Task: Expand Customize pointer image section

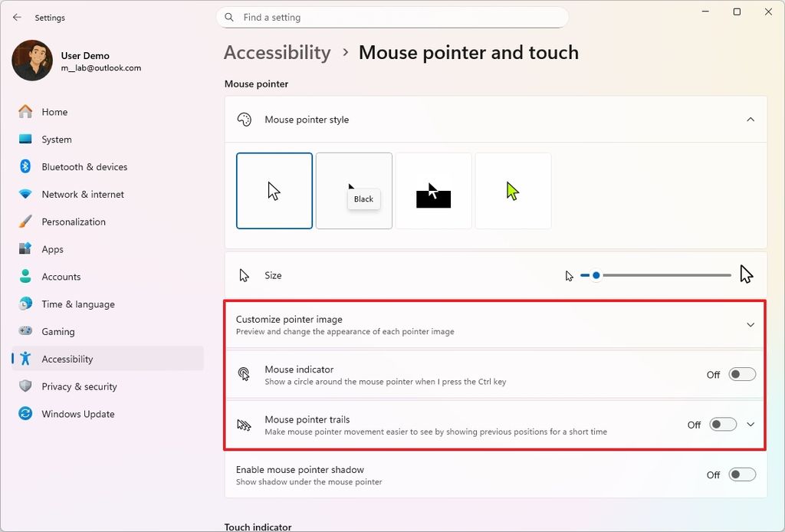Action: [x=751, y=324]
